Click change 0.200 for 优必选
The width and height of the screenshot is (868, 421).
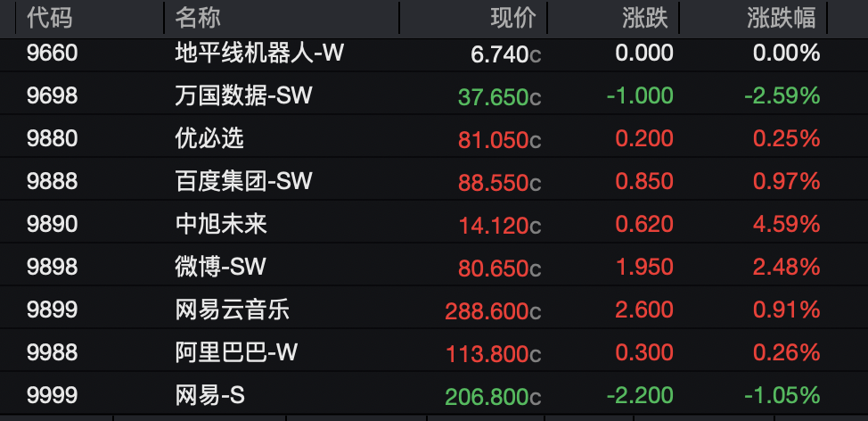coord(644,138)
